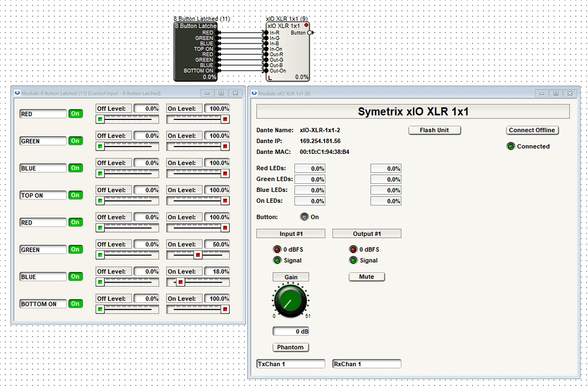Click the TxChan 1 field

pos(291,364)
